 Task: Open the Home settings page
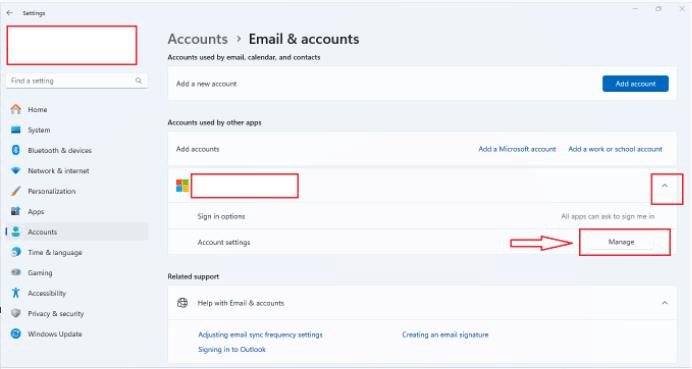(x=77, y=109)
